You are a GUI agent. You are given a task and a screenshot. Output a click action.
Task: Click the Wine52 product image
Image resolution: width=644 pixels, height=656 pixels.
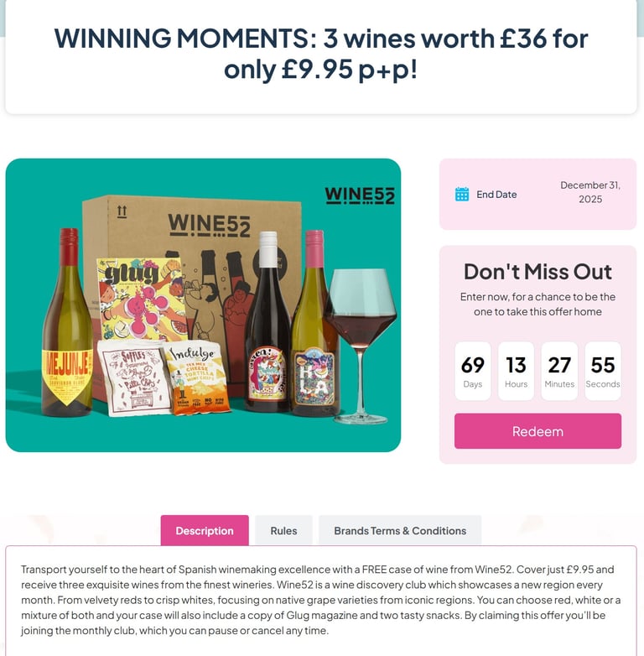(203, 305)
